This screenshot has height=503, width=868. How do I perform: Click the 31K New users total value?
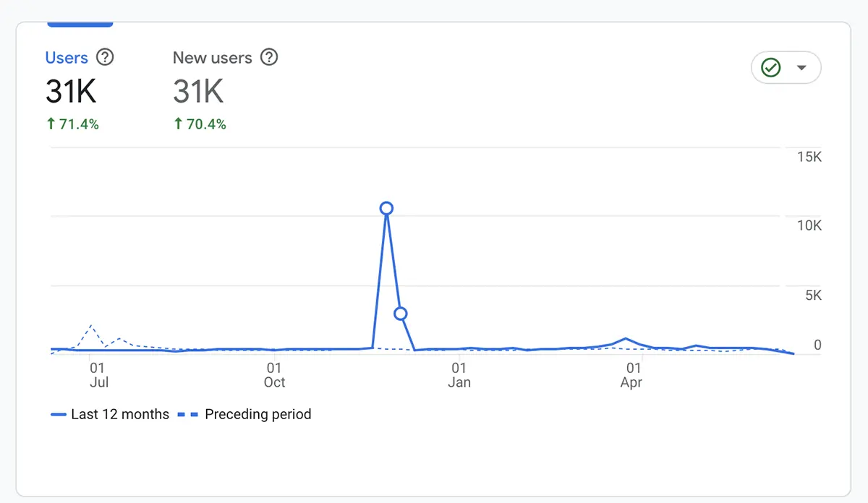pyautogui.click(x=197, y=92)
